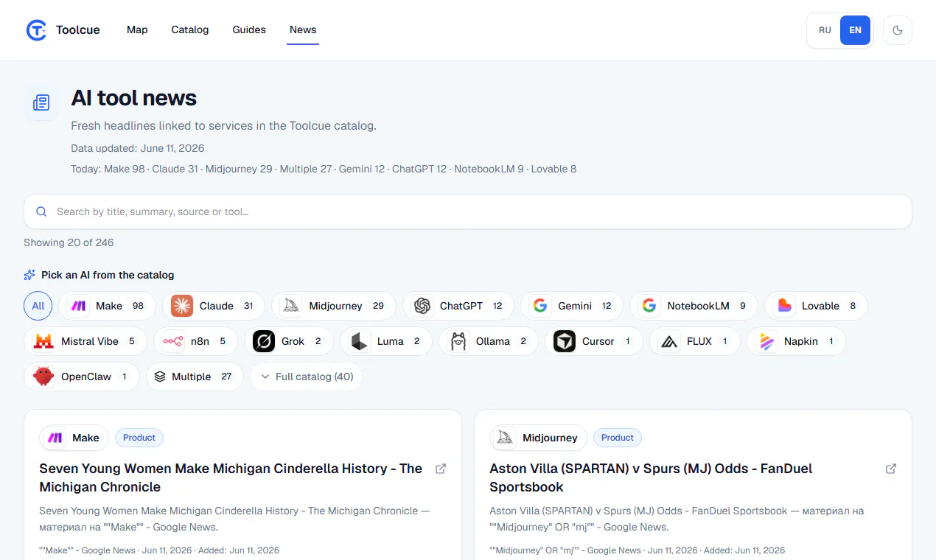Filter news by Ollama
The image size is (936, 560).
click(489, 341)
